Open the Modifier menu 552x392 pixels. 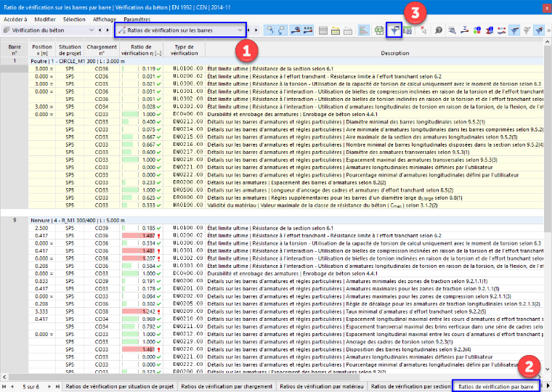pyautogui.click(x=45, y=20)
